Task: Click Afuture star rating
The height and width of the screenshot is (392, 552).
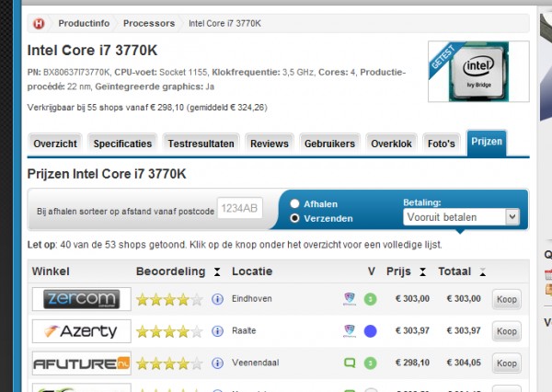Action: [x=169, y=363]
